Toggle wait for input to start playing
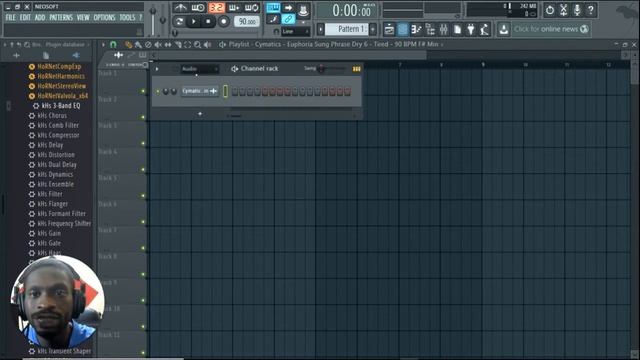Image resolution: width=640 pixels, height=360 pixels. 198,8
